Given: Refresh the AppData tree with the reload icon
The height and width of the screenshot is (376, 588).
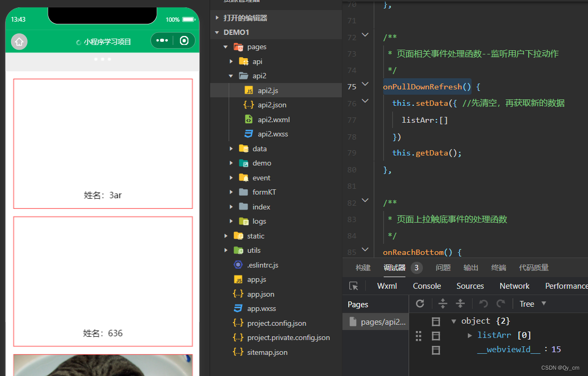Looking at the screenshot, I should coord(420,304).
